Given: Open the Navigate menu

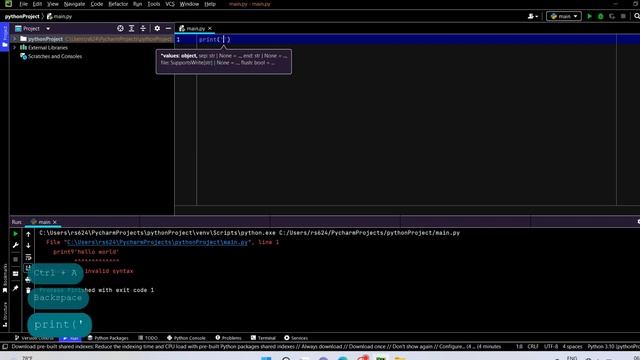Looking at the screenshot, I should click(74, 4).
